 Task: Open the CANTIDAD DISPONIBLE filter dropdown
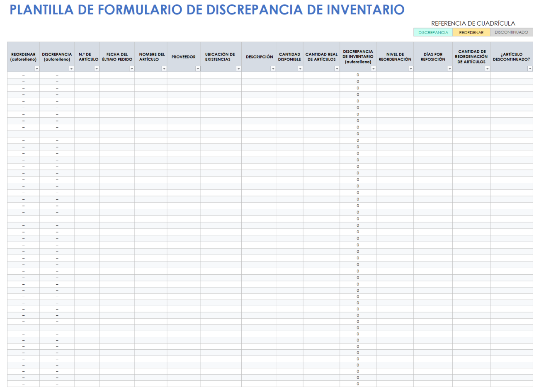tap(300, 68)
